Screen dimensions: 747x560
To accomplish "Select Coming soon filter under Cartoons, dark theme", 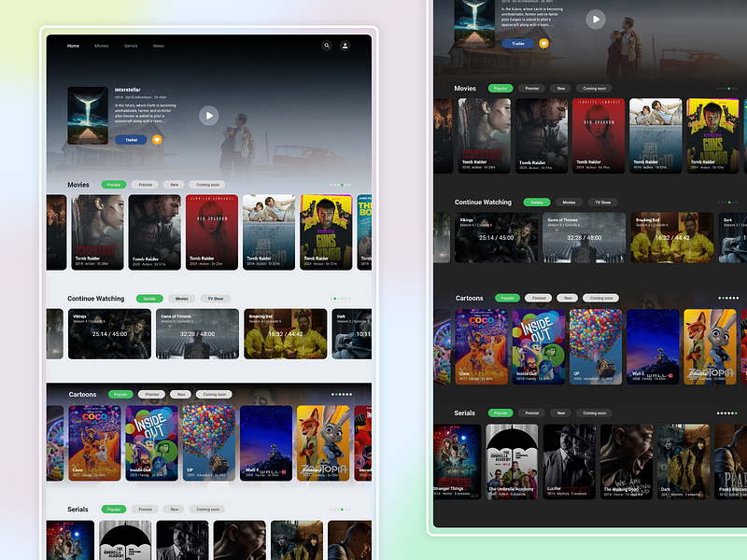I will coord(601,298).
